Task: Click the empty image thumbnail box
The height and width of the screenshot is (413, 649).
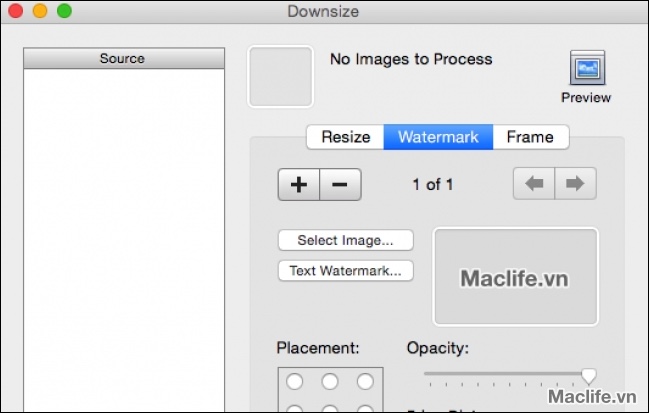Action: click(280, 76)
